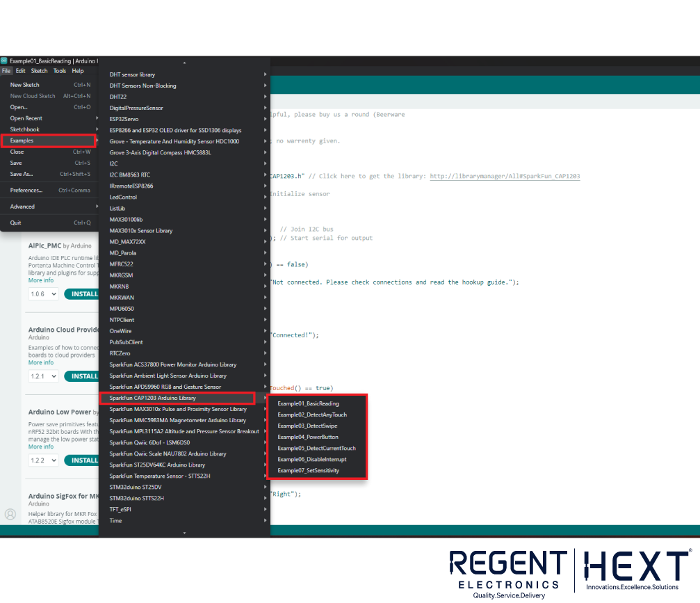Open MFRC522 examples submenu

click(x=184, y=264)
